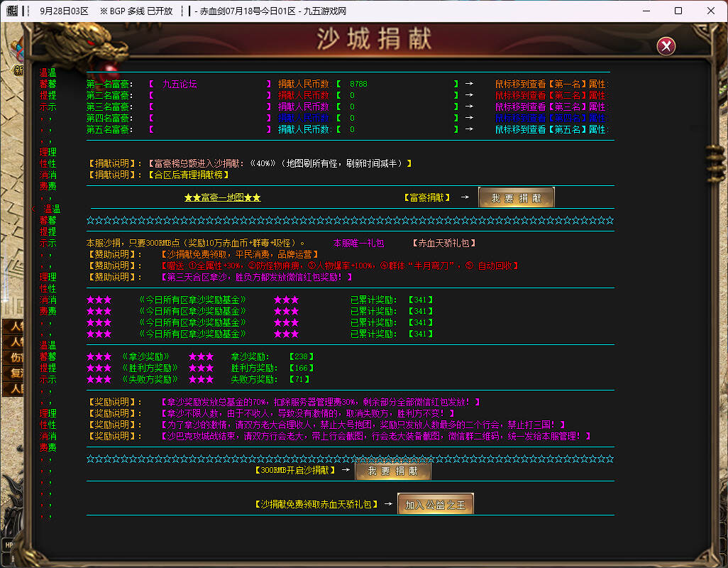Close the 沙城捐献 dialog with the red X
Image resolution: width=728 pixels, height=568 pixels.
coord(666,46)
